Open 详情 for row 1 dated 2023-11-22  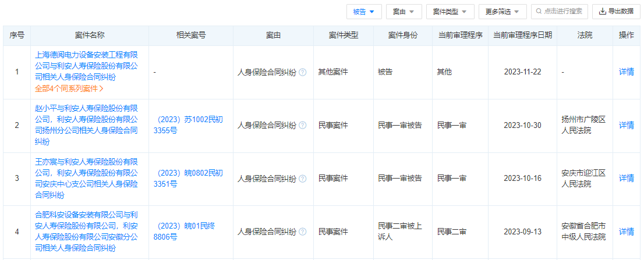627,72
